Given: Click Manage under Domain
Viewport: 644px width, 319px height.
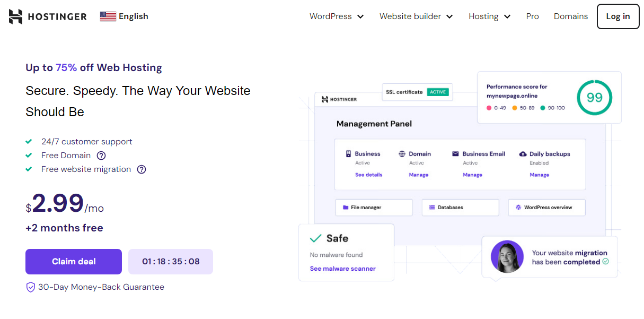Looking at the screenshot, I should (419, 175).
